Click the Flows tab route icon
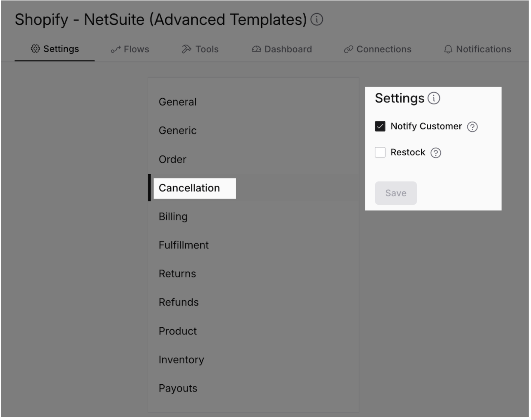The width and height of the screenshot is (531, 420). coord(116,49)
